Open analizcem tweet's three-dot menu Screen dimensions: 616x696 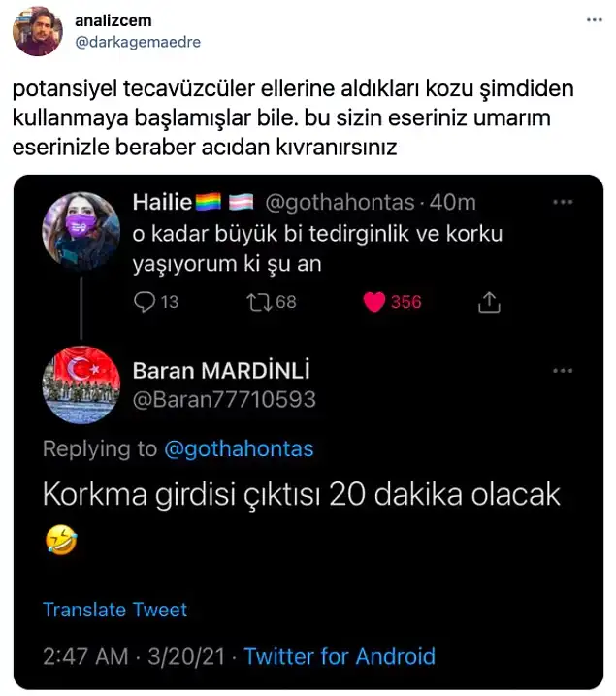pyautogui.click(x=592, y=20)
